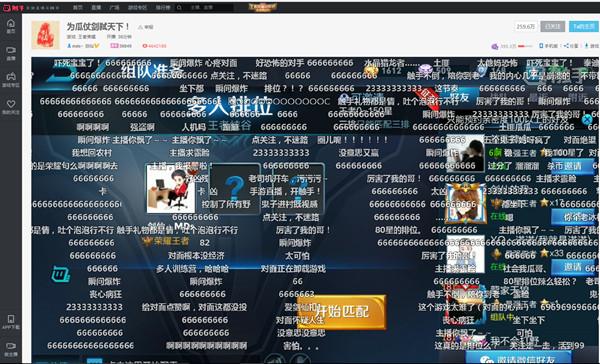The height and width of the screenshot is (364, 600).
Task: Click the golden 开始匹配 button in the stream
Action: (x=342, y=312)
